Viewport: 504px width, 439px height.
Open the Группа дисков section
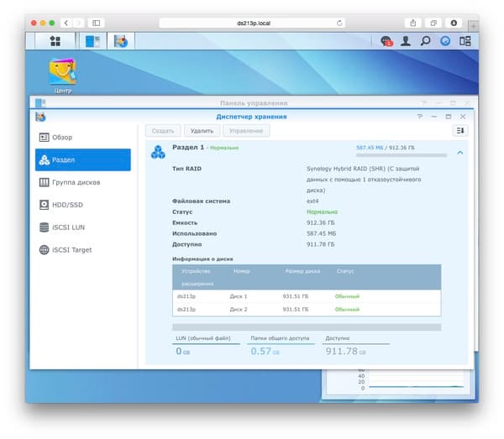pyautogui.click(x=83, y=182)
